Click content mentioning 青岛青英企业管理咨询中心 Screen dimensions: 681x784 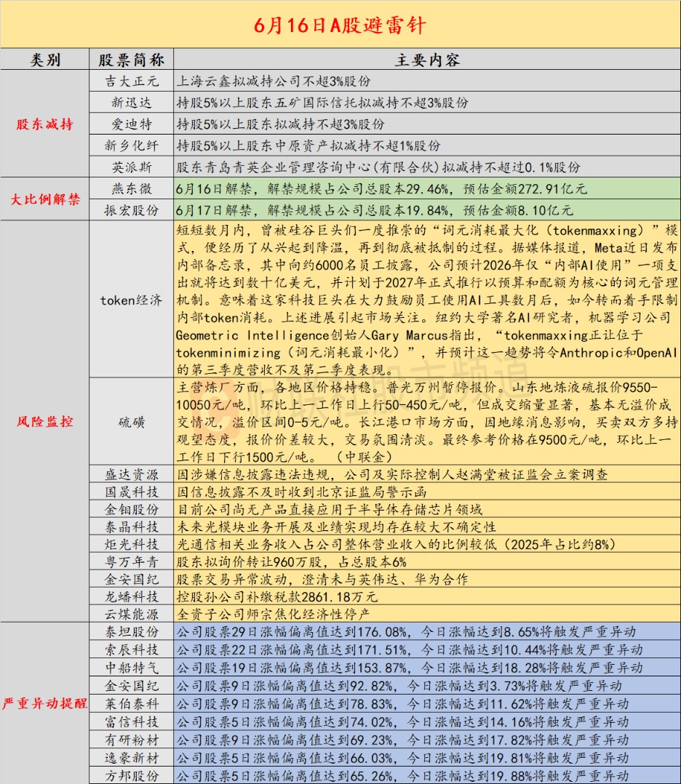pyautogui.click(x=378, y=167)
